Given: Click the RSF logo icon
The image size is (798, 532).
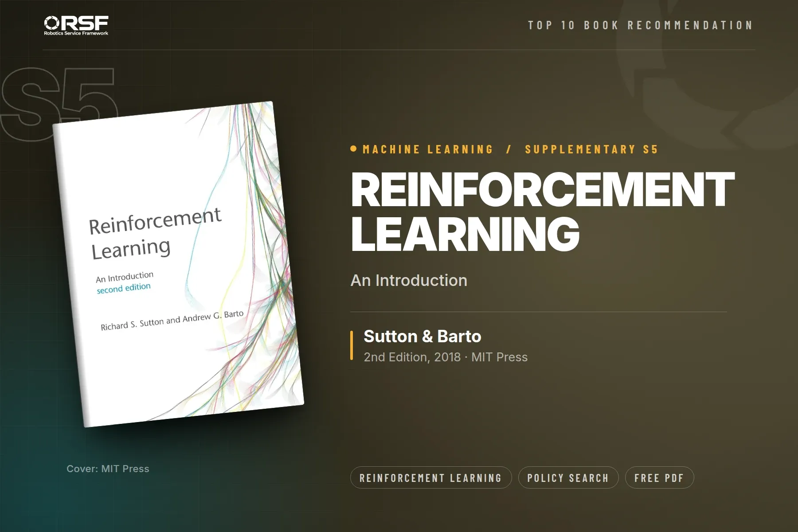Looking at the screenshot, I should (52, 23).
